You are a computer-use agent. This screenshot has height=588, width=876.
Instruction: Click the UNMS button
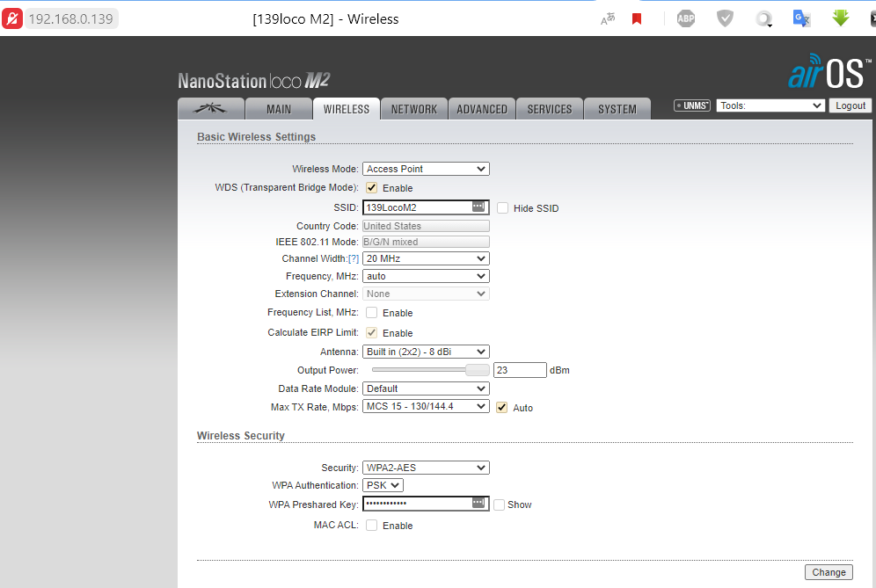(691, 105)
